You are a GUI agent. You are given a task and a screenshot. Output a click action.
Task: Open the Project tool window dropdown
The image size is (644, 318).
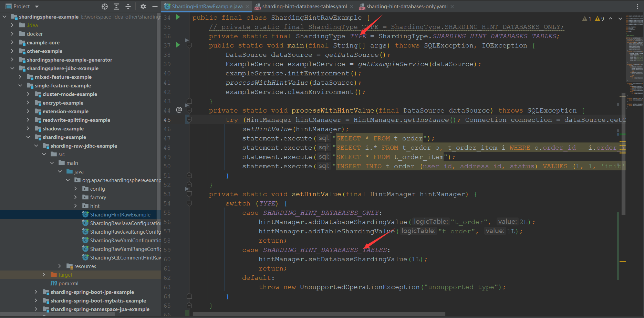pos(37,6)
